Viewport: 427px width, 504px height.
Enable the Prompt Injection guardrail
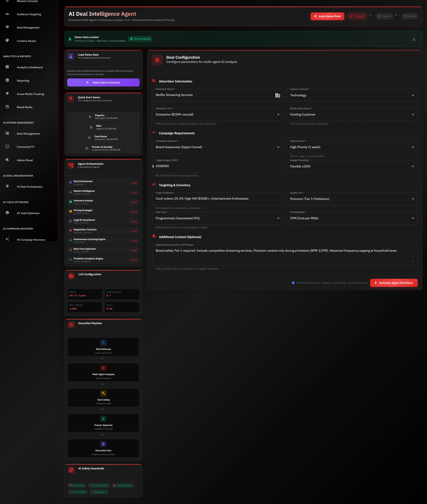(98, 485)
